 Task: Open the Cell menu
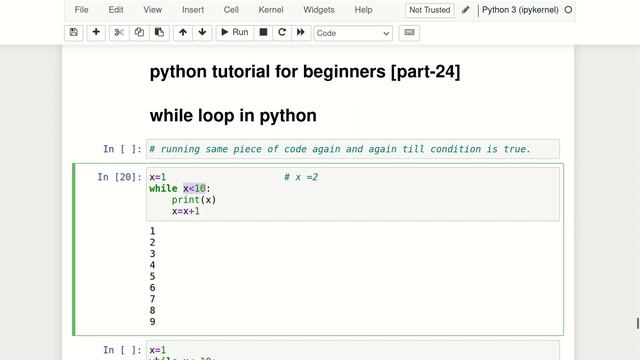(231, 10)
